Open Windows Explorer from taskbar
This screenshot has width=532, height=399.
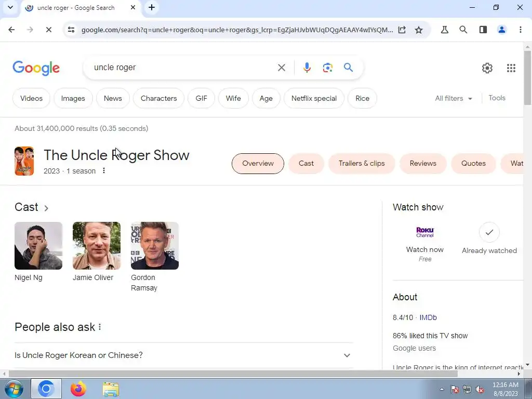point(111,389)
